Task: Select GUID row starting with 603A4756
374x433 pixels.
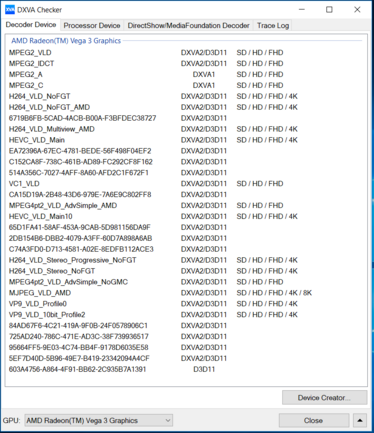Action: coord(187,370)
